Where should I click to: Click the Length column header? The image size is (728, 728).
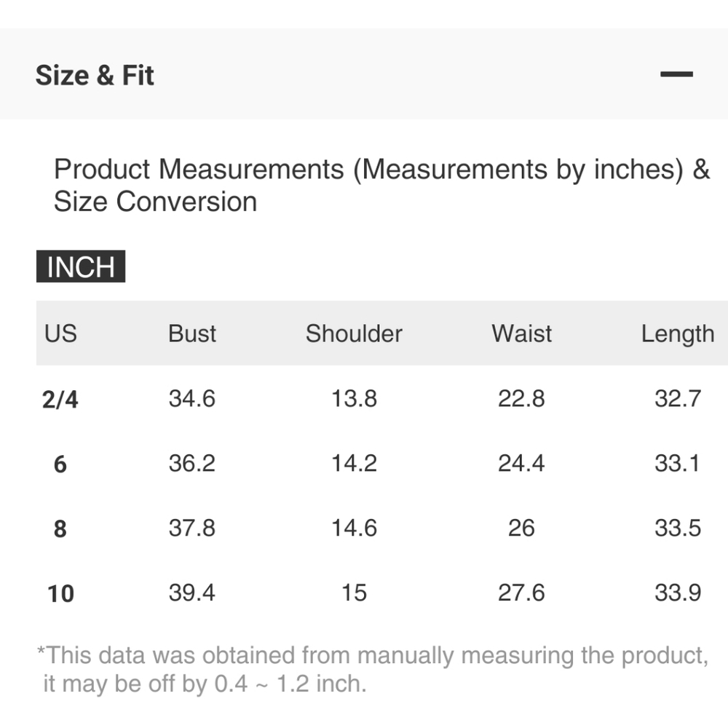click(x=677, y=334)
